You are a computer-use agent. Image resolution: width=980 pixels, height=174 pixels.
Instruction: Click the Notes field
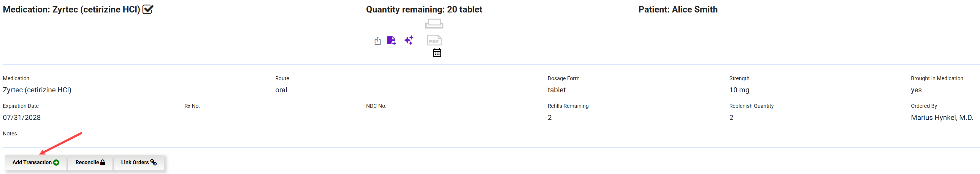coord(9,133)
